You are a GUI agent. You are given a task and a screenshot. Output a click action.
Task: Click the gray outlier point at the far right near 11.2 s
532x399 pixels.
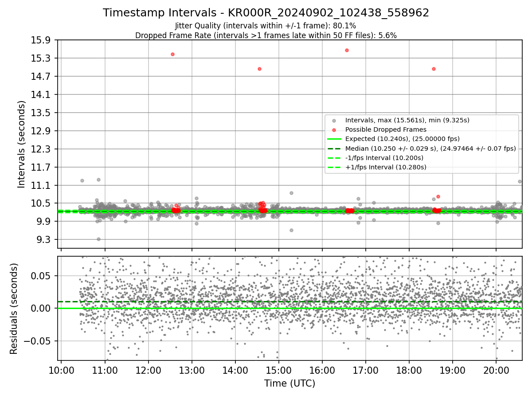[x=520, y=181]
